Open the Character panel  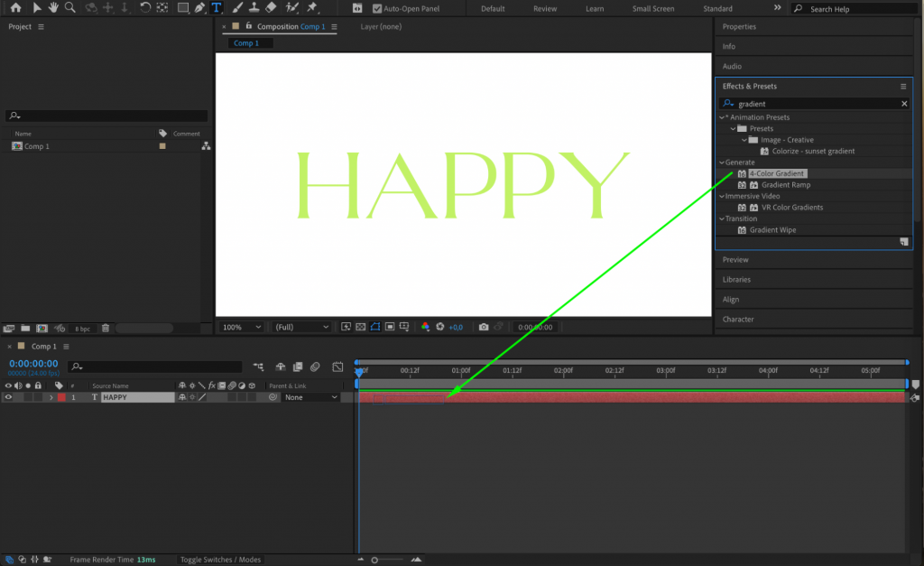740,319
